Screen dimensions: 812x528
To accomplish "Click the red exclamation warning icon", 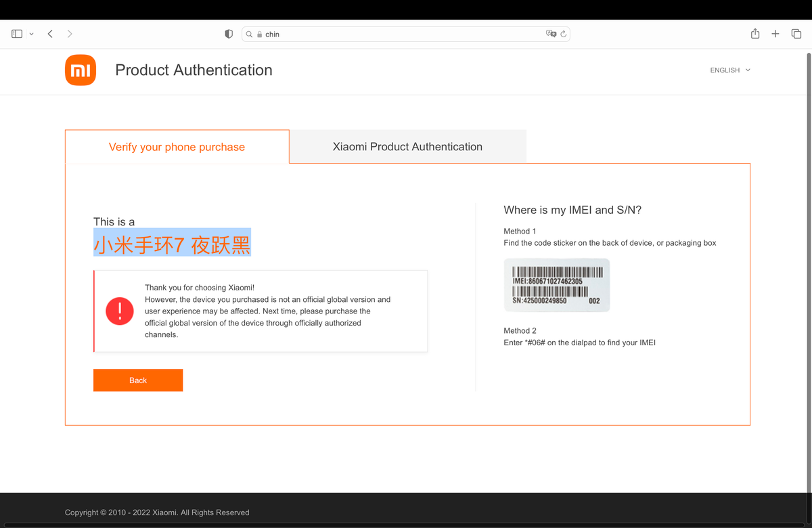I will click(x=120, y=311).
